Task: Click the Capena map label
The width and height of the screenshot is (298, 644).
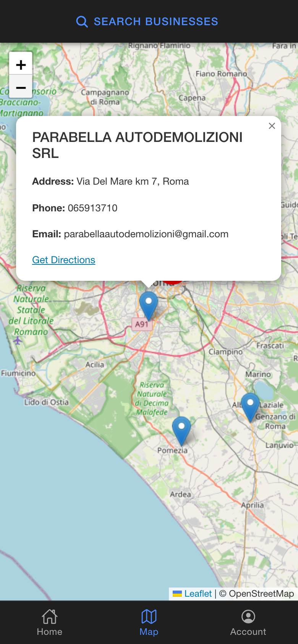Action: [192, 98]
